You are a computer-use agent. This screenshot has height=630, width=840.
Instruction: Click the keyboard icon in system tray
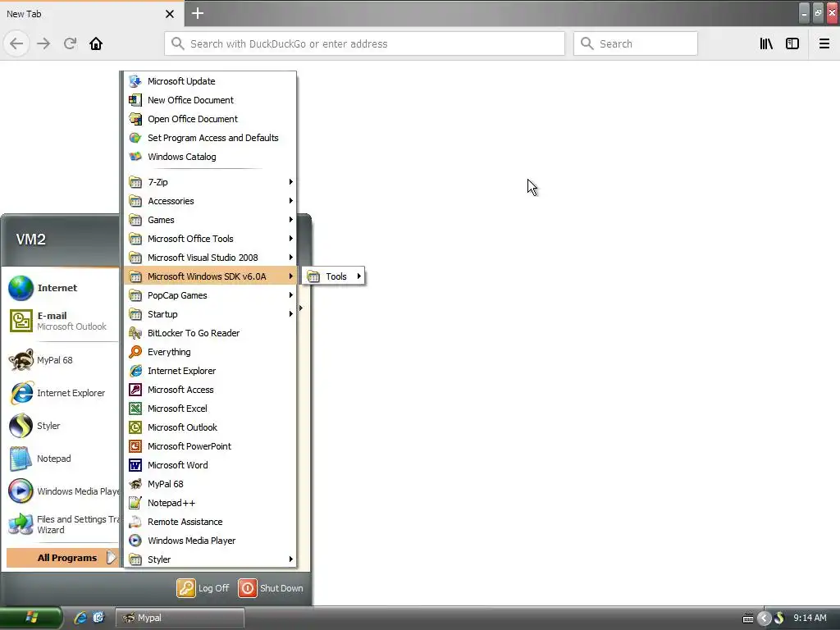pyautogui.click(x=748, y=619)
